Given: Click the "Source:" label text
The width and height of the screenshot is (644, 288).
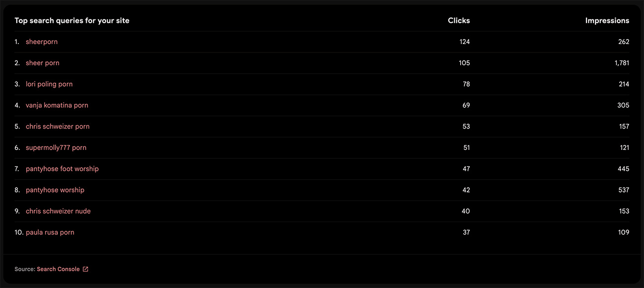Looking at the screenshot, I should tap(25, 269).
